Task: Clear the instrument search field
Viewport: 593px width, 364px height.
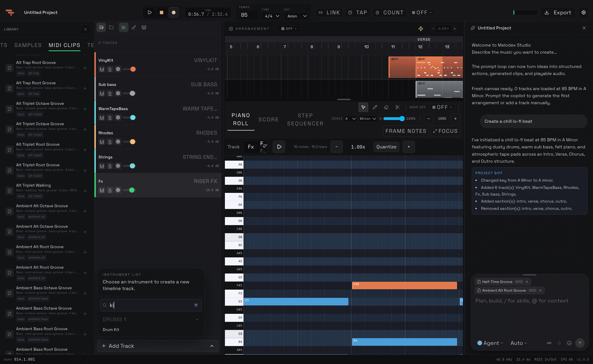Action: pyautogui.click(x=196, y=305)
